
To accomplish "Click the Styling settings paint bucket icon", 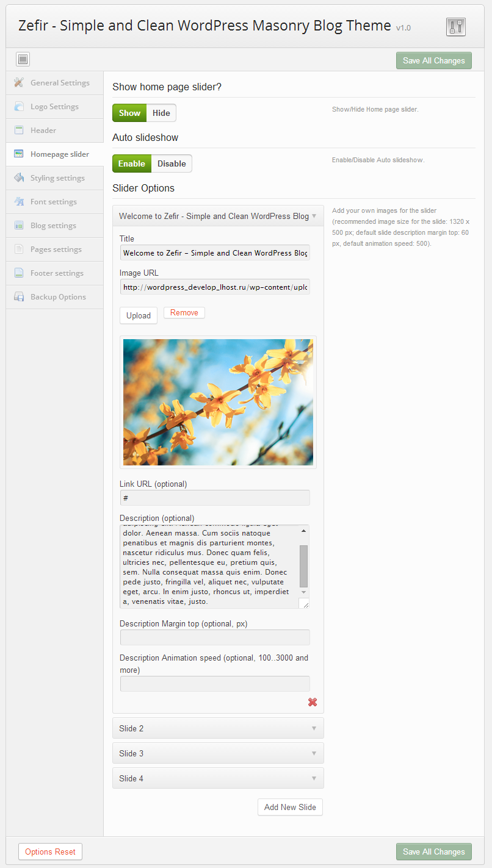I will pyautogui.click(x=19, y=178).
